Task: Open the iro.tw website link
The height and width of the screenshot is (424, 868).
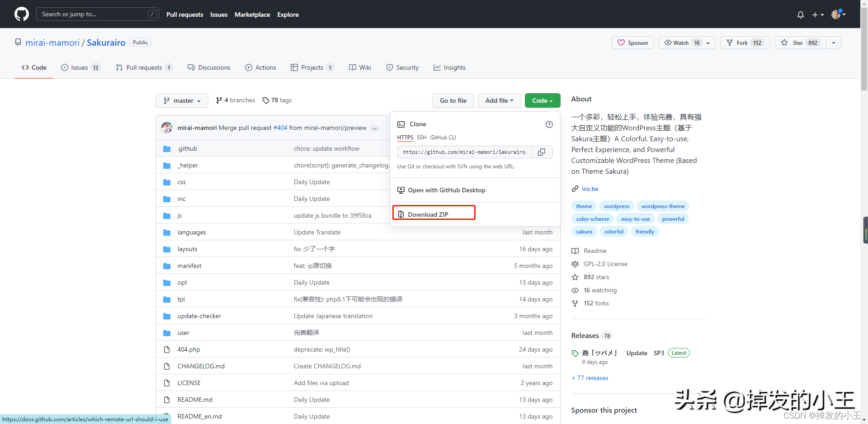Action: 590,189
